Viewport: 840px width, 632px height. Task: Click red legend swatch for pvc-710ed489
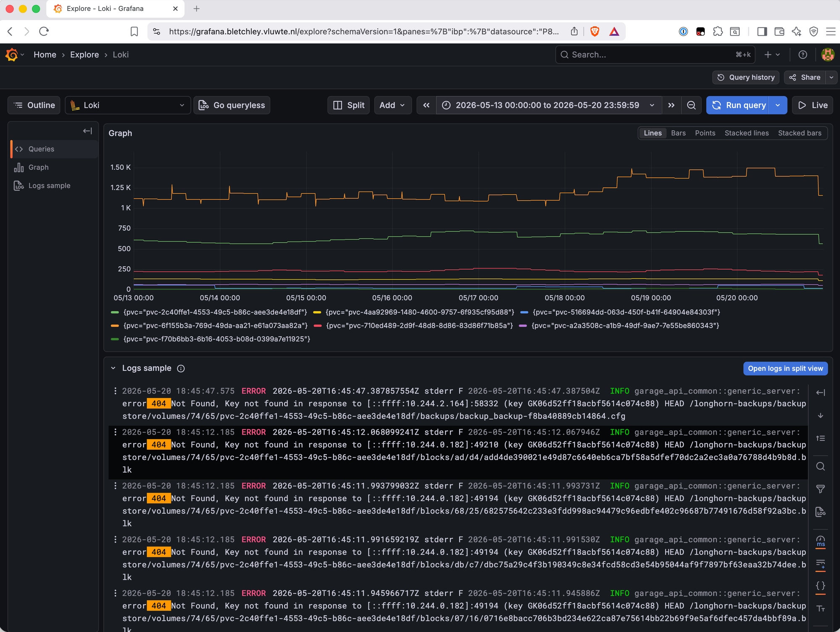(x=318, y=325)
